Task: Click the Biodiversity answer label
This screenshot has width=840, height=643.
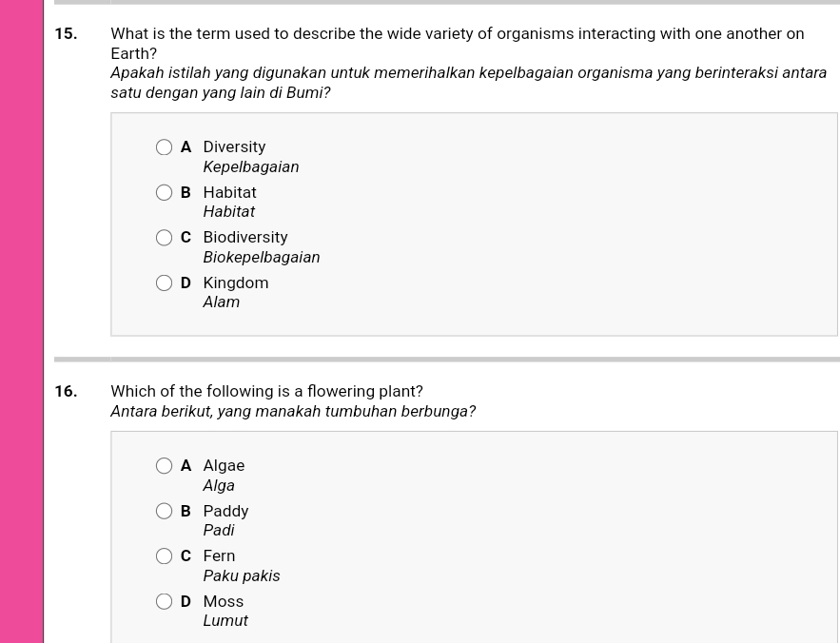Action: pyautogui.click(x=245, y=238)
